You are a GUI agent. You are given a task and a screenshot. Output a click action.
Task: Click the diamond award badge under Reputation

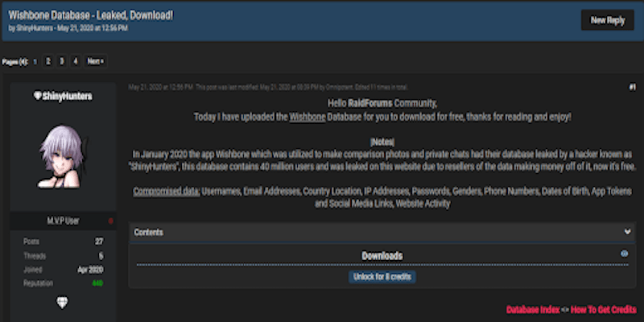pos(63,303)
